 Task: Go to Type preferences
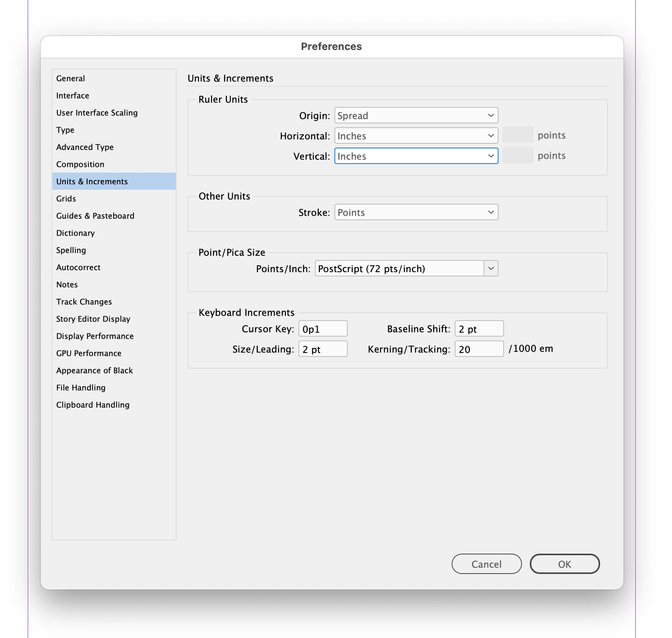click(x=114, y=130)
